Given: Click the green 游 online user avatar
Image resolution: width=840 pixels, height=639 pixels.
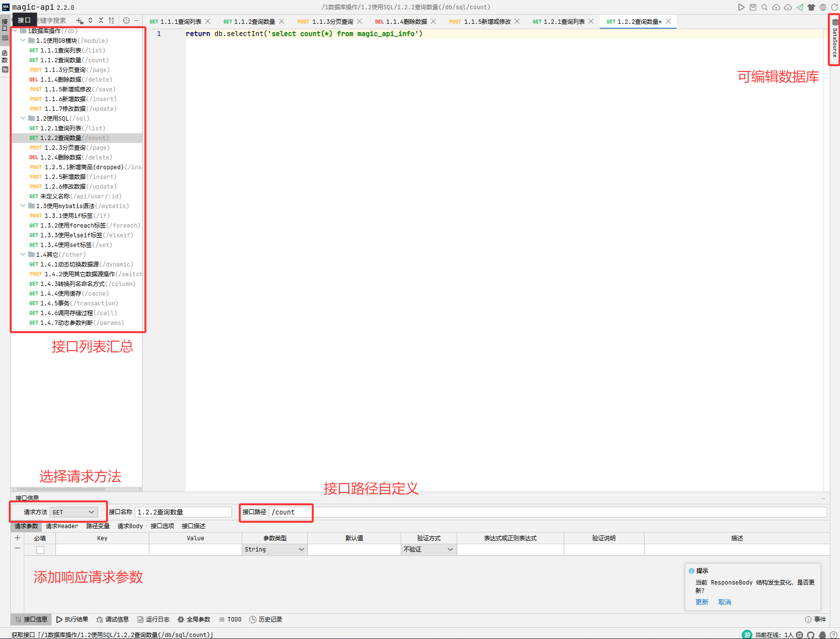Looking at the screenshot, I should (x=747, y=635).
